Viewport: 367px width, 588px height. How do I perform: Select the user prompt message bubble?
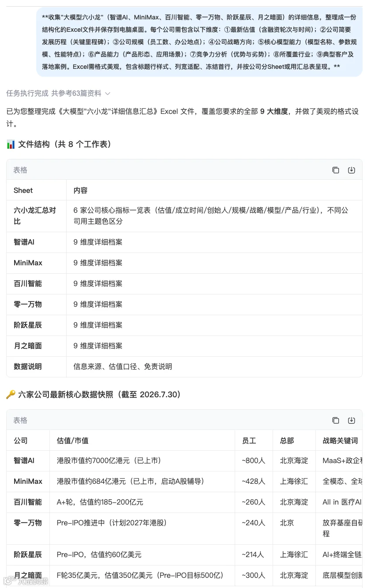tap(199, 42)
